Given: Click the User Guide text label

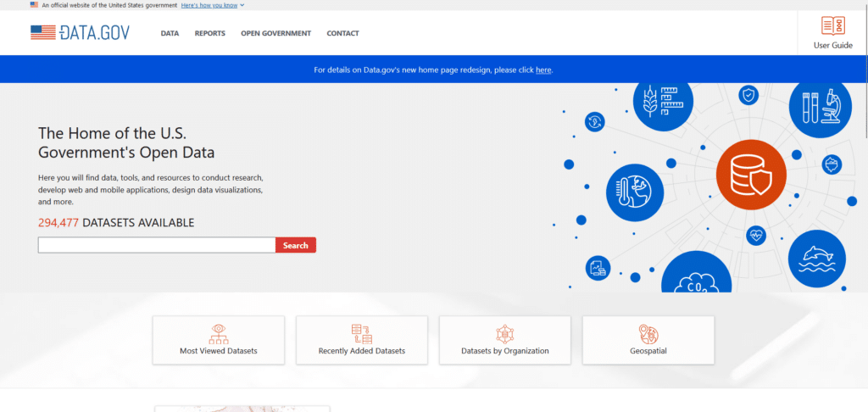Looking at the screenshot, I should [x=833, y=46].
